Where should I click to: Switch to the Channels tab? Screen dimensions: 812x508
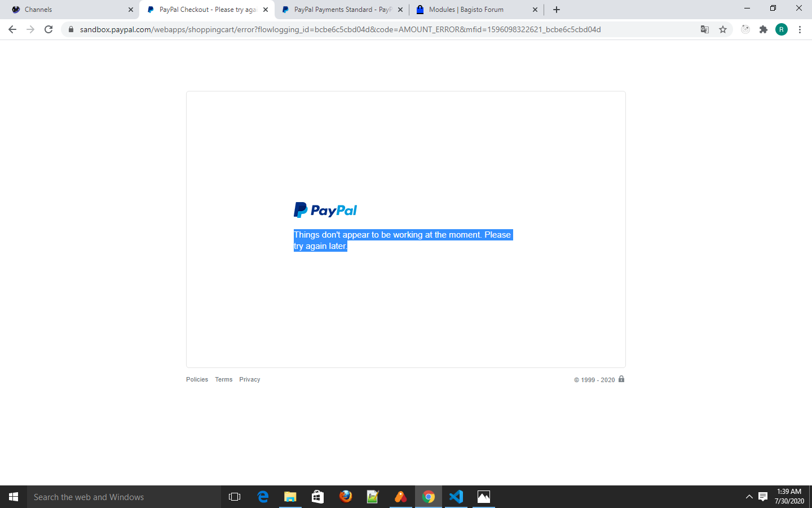pyautogui.click(x=70, y=10)
